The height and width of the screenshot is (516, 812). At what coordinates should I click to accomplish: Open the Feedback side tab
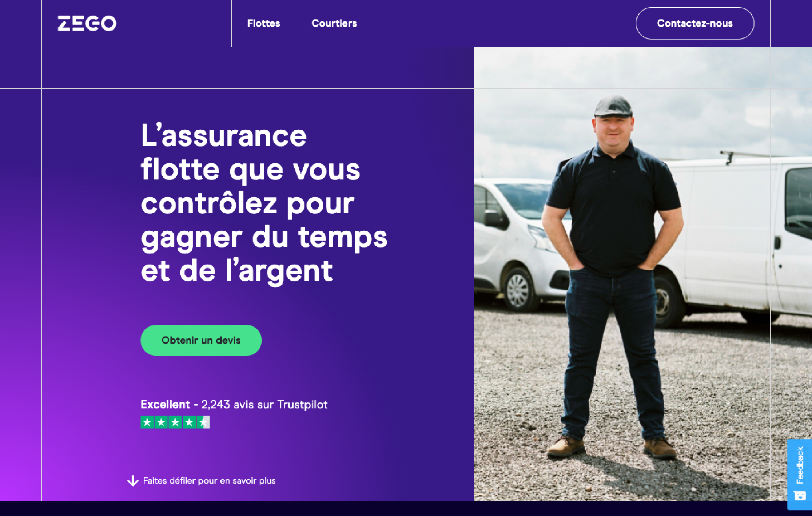pos(800,474)
